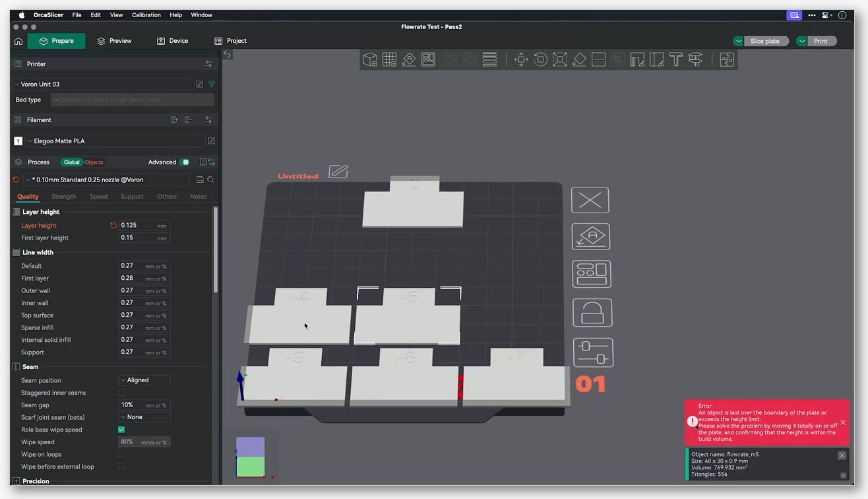
Task: Open the Assembly view puzzle icon
Action: (x=727, y=60)
